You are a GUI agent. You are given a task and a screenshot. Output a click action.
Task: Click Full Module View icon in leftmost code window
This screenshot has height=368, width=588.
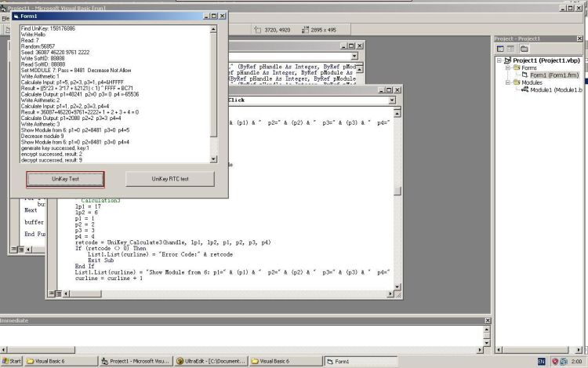21,250
